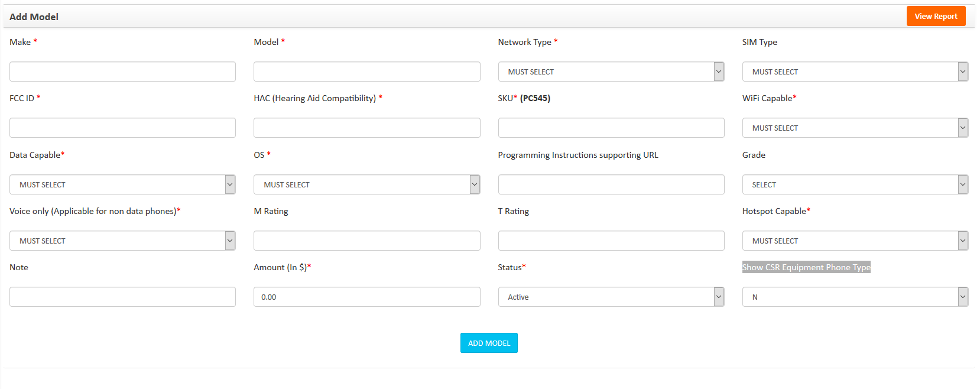The height and width of the screenshot is (389, 980).
Task: Open the Grade dropdown
Action: pyautogui.click(x=855, y=184)
